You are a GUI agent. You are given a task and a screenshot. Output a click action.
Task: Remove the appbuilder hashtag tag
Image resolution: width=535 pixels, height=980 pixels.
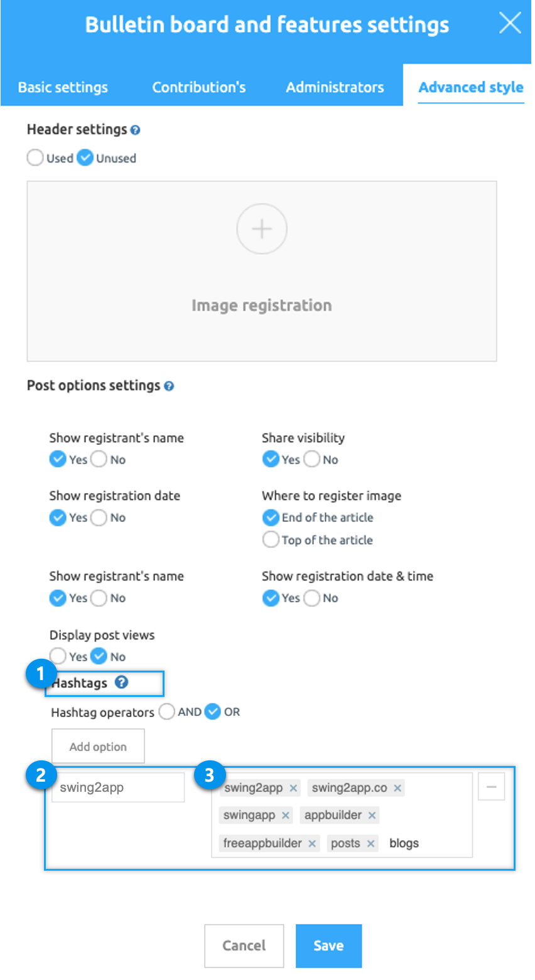pyautogui.click(x=372, y=816)
